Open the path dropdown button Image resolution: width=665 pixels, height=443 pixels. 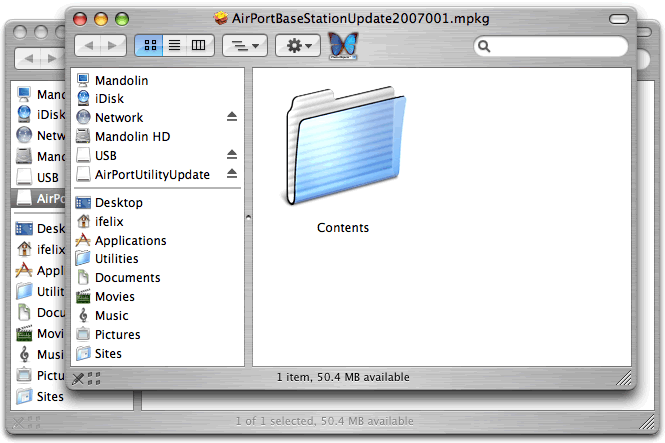pyautogui.click(x=245, y=45)
